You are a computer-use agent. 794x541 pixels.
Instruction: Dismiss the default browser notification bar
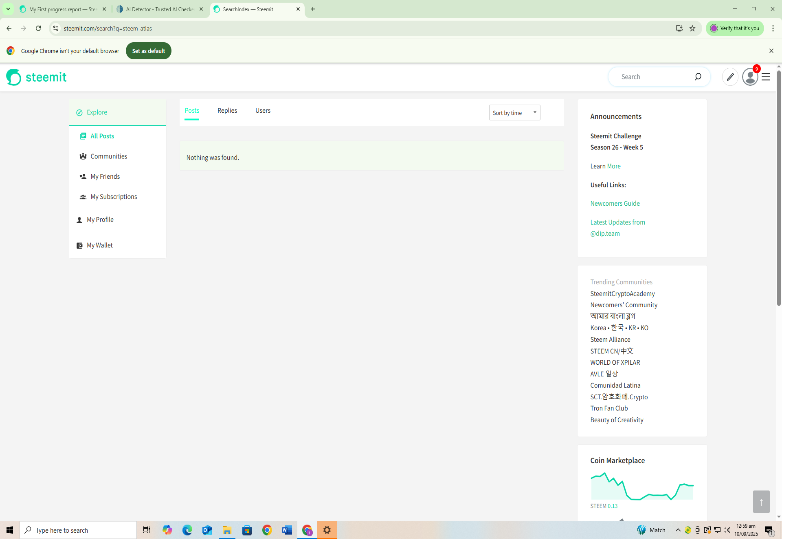[x=771, y=51]
